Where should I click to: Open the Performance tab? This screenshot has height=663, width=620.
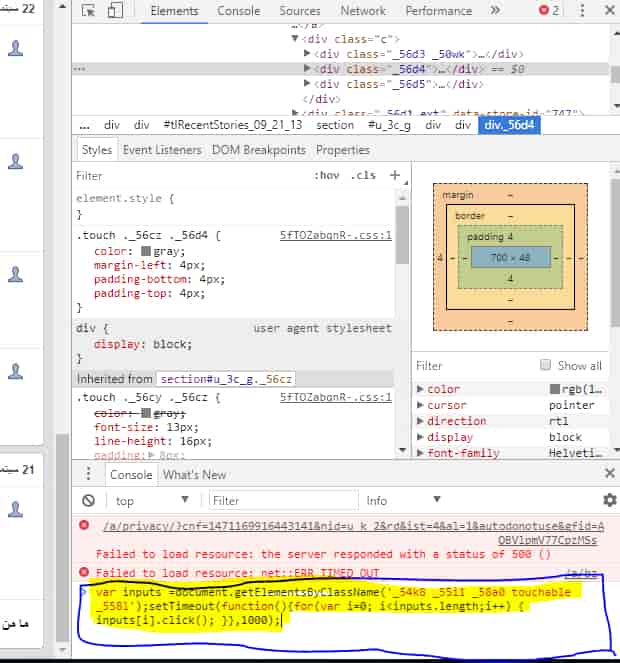[439, 11]
